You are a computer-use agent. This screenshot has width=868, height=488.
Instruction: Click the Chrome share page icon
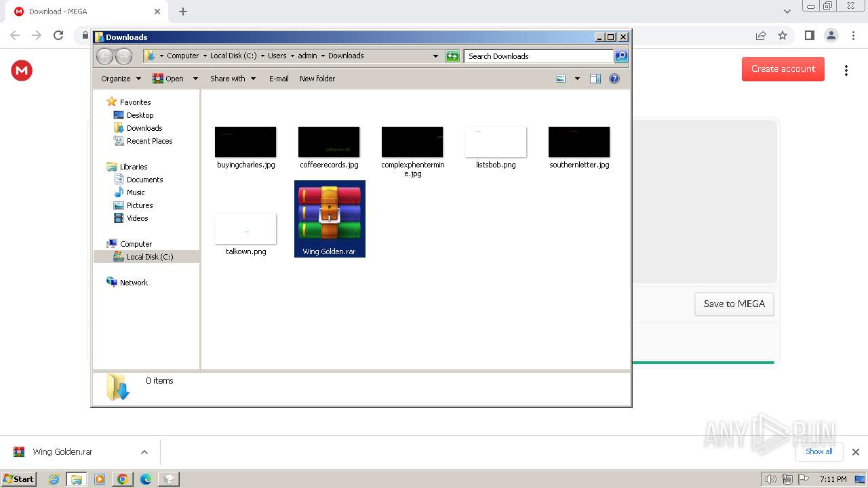[761, 35]
